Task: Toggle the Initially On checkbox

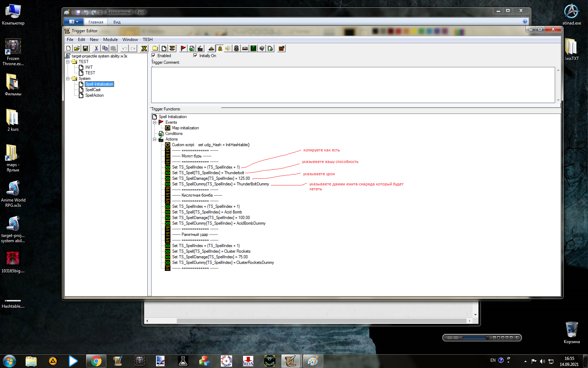Action: tap(195, 55)
